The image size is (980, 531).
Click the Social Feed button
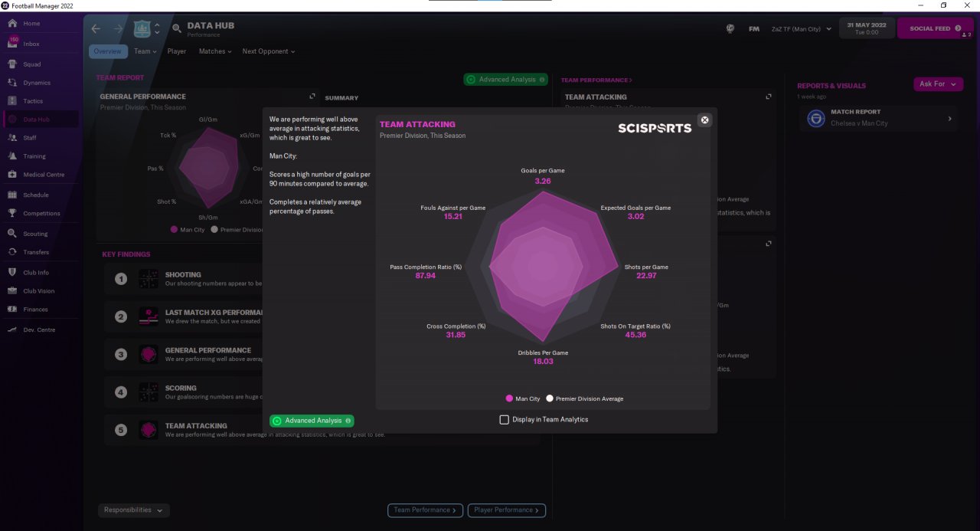pos(935,29)
